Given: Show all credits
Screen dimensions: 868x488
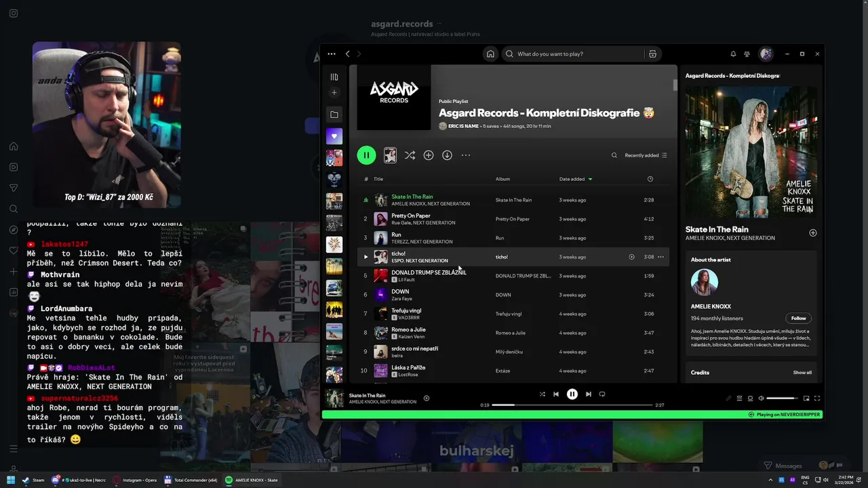Looking at the screenshot, I should point(802,372).
